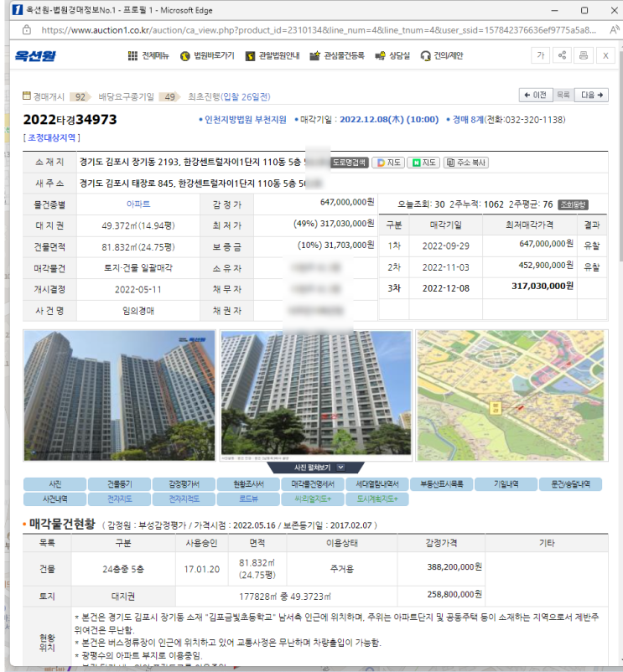Open the 매각물건명세서 tab
The width and height of the screenshot is (623, 672).
point(313,483)
